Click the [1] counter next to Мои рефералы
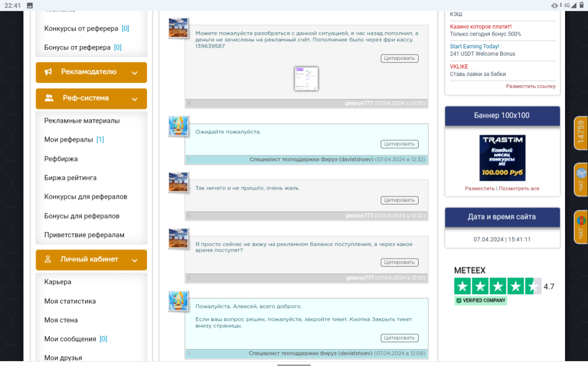588x368 pixels. pyautogui.click(x=100, y=139)
